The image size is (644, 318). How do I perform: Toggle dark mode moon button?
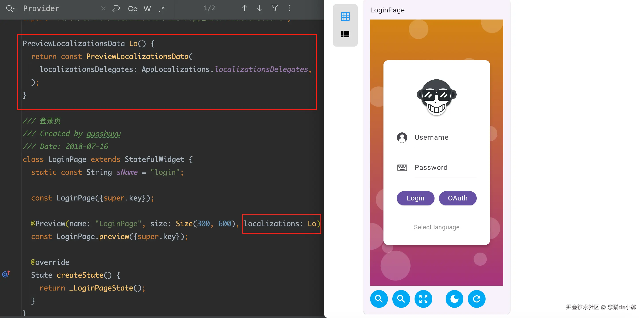[x=454, y=299]
